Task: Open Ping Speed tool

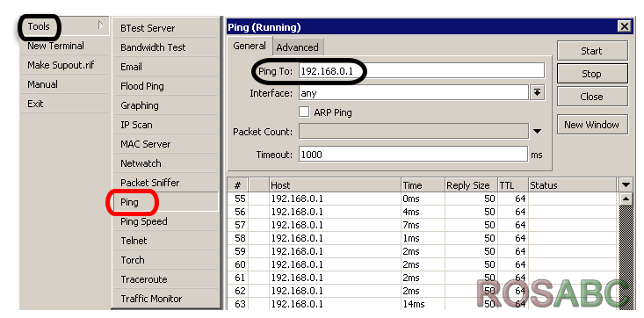Action: [165, 221]
